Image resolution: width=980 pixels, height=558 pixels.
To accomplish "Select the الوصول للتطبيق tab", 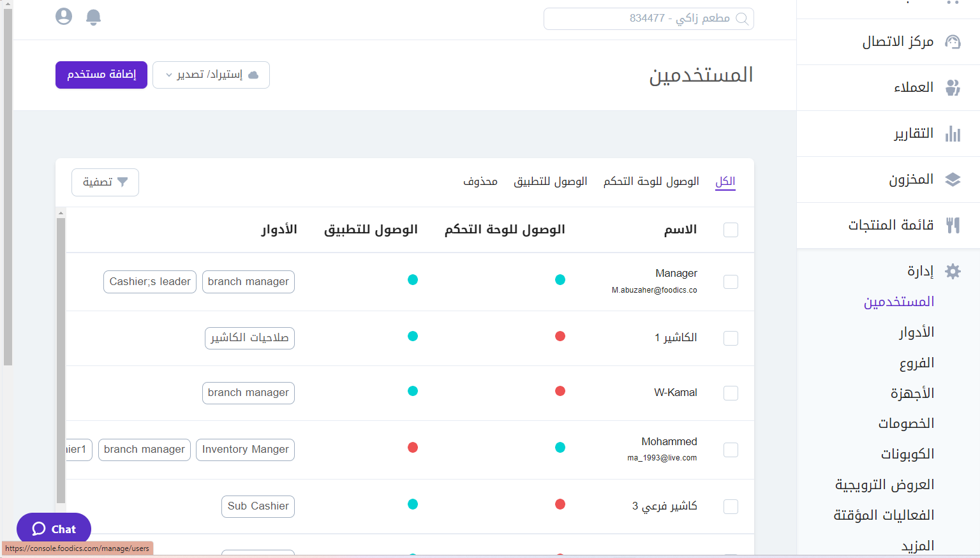I will [551, 181].
